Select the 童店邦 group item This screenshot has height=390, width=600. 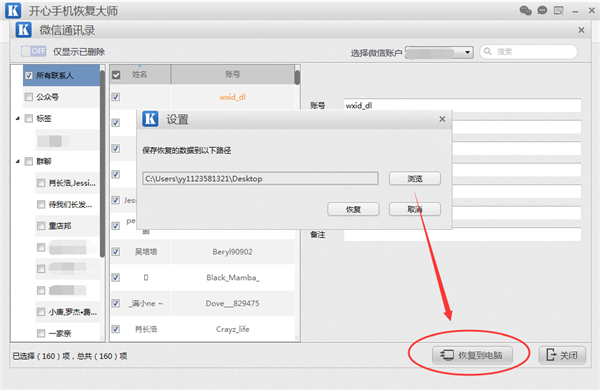(x=60, y=226)
